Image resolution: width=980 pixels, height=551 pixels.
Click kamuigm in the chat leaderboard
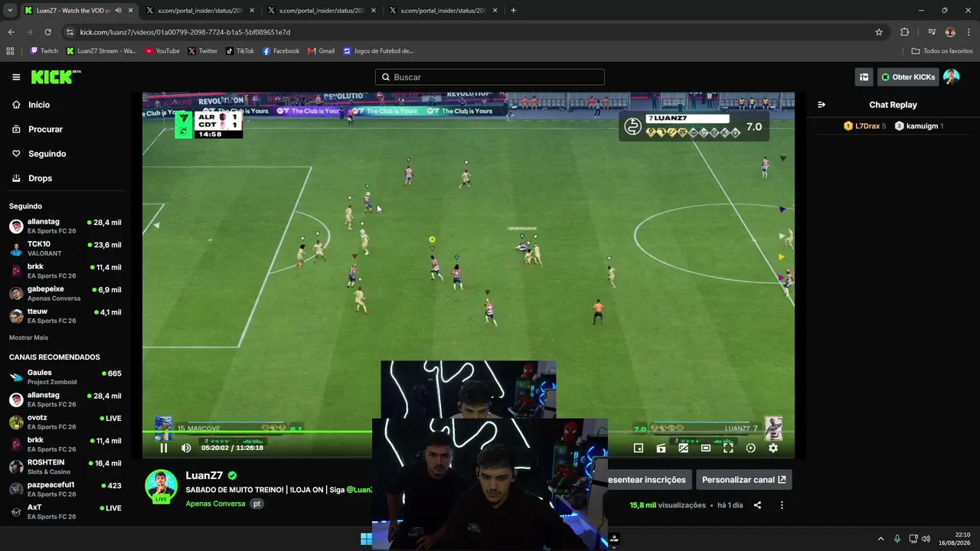tap(920, 126)
